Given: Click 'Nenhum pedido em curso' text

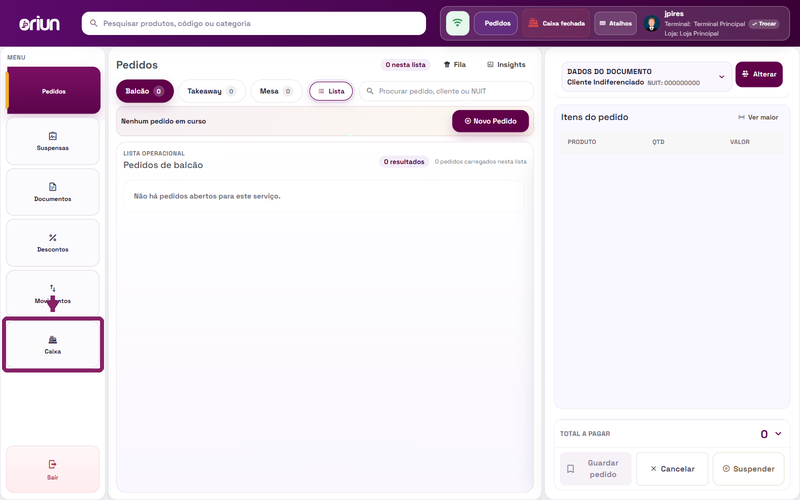Looking at the screenshot, I should 163,121.
